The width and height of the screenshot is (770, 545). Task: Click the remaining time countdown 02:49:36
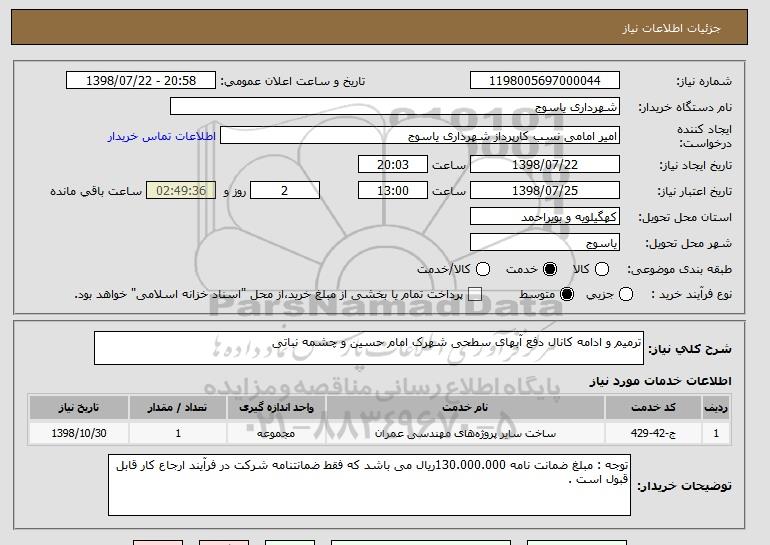point(181,191)
